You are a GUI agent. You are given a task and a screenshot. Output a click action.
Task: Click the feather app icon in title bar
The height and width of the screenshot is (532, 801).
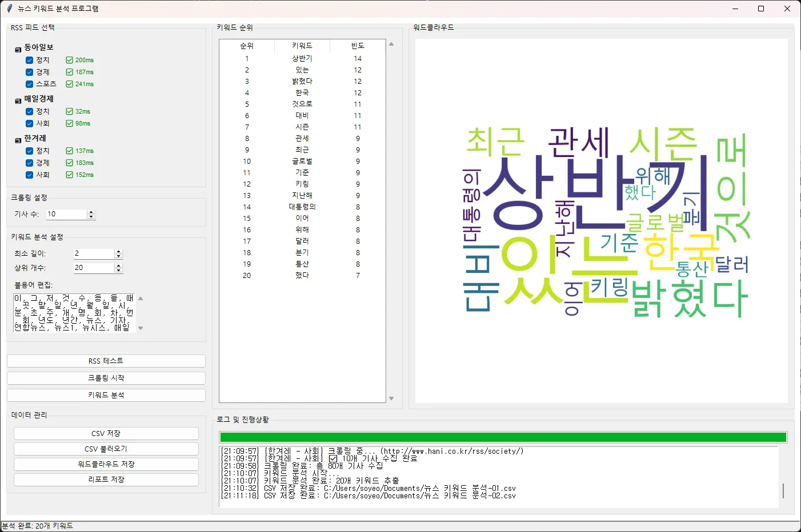pyautogui.click(x=9, y=9)
